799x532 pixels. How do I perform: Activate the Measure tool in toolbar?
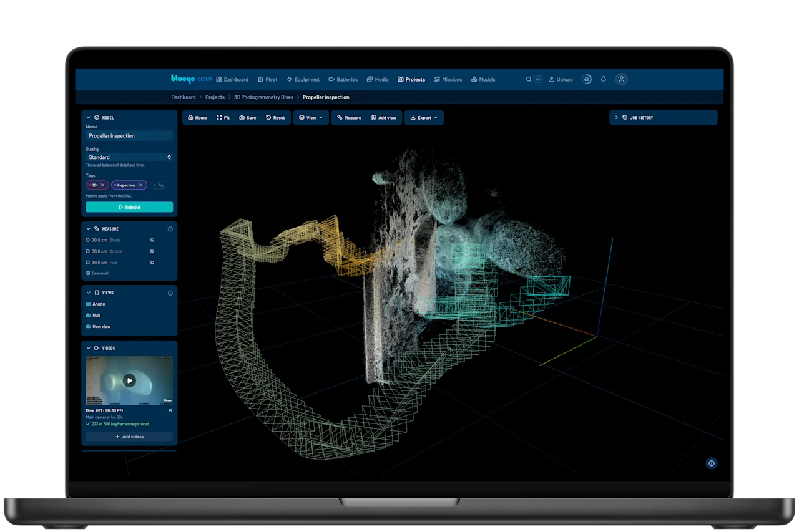pos(349,117)
